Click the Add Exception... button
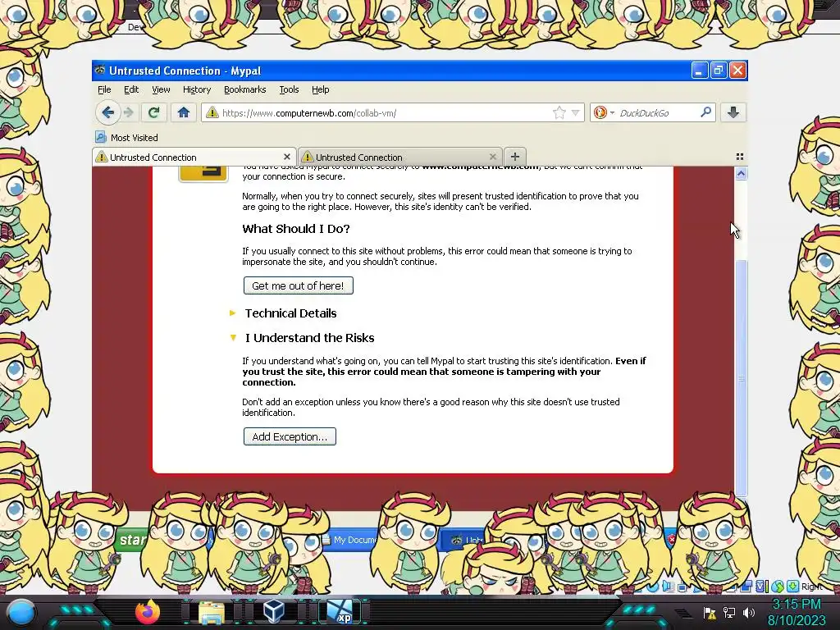Image resolution: width=840 pixels, height=630 pixels. (290, 436)
